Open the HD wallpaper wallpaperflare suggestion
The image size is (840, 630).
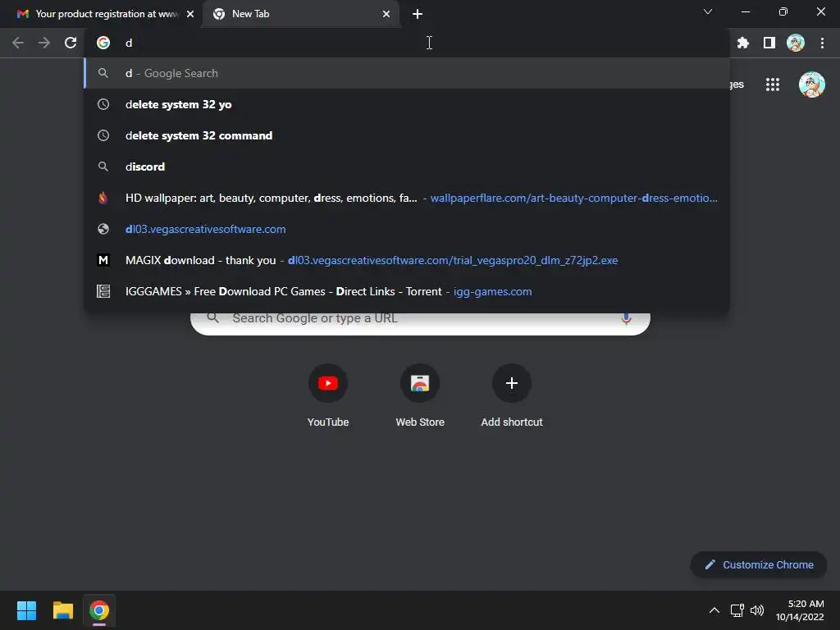tap(407, 199)
